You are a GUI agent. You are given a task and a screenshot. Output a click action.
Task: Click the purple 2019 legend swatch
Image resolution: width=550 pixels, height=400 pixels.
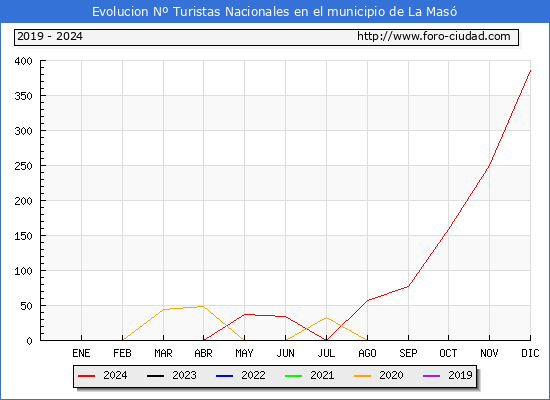[x=432, y=376]
